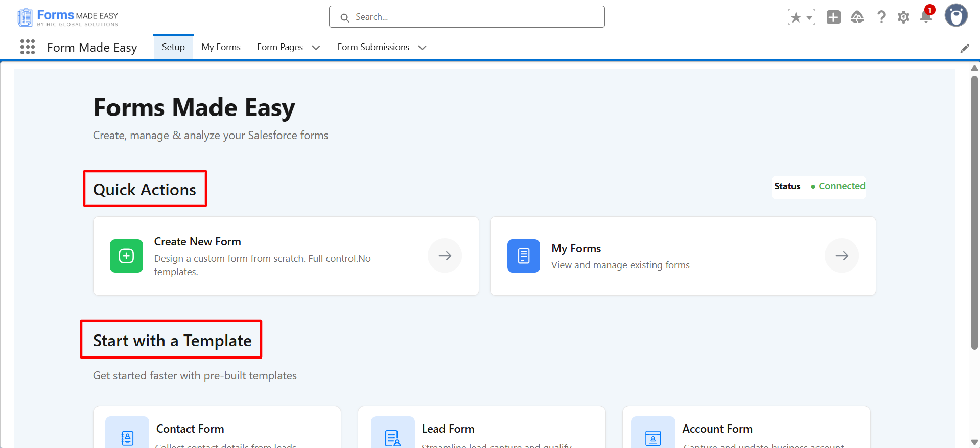Image resolution: width=980 pixels, height=448 pixels.
Task: Focus the global Search field
Action: (467, 17)
